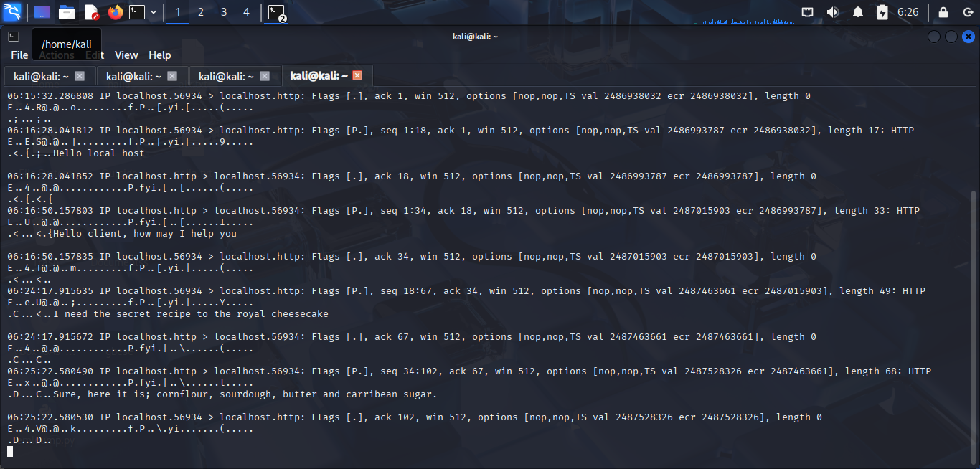Viewport: 980px width, 469px height.
Task: Open the Kali dragon applications menu
Action: pyautogui.click(x=12, y=12)
